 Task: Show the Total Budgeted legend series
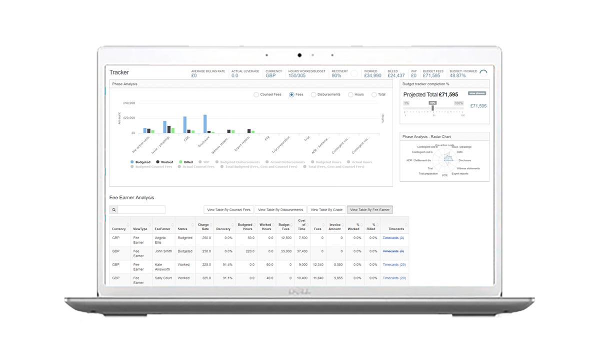[x=258, y=166]
